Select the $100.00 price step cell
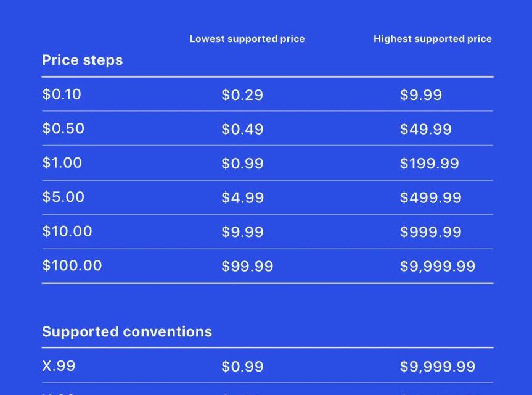Viewport: 532px width, 395px height. [x=72, y=266]
